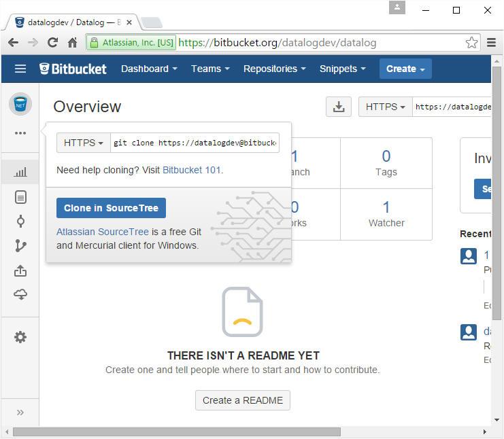504x439 pixels.
Task: Open the sidebar actions ellipsis
Action: coord(20,133)
